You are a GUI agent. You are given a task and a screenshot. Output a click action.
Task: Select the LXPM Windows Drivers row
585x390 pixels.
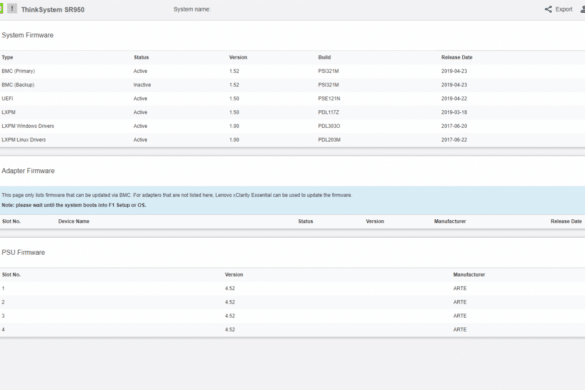click(292, 126)
